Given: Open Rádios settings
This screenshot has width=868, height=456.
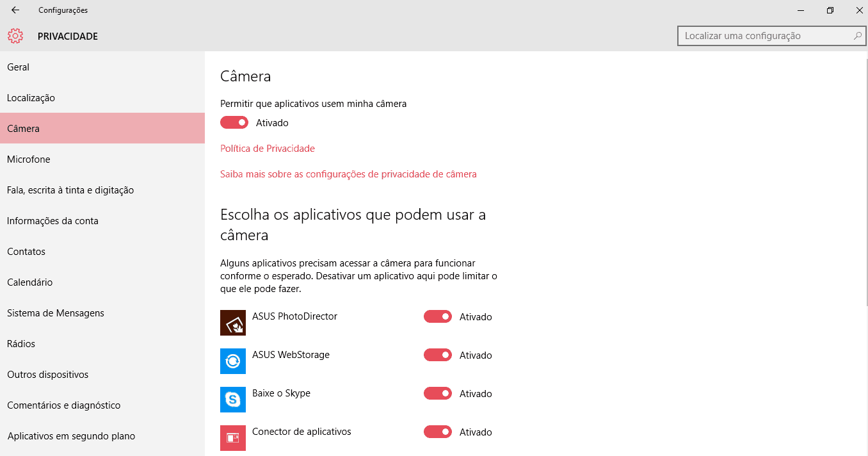Looking at the screenshot, I should pyautogui.click(x=102, y=344).
